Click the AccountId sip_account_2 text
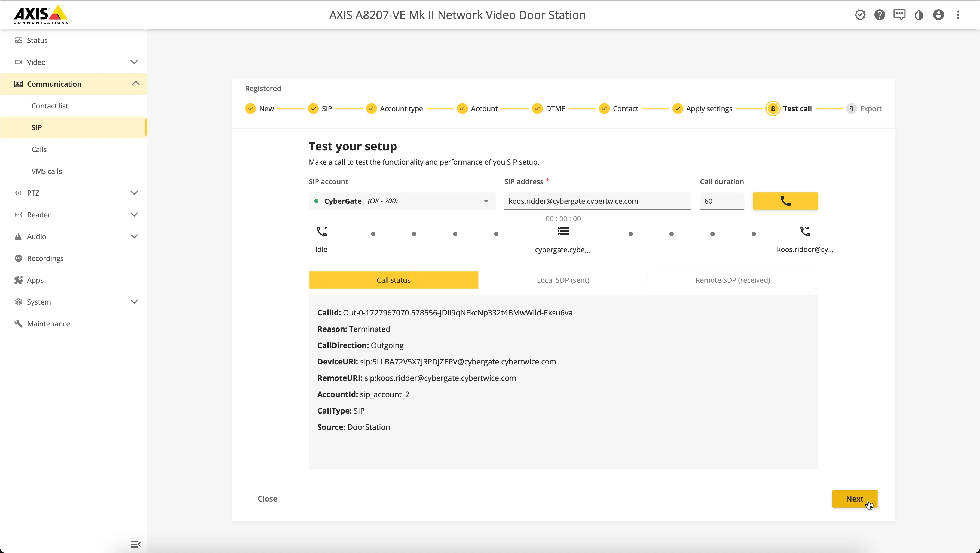980x553 pixels. point(385,394)
